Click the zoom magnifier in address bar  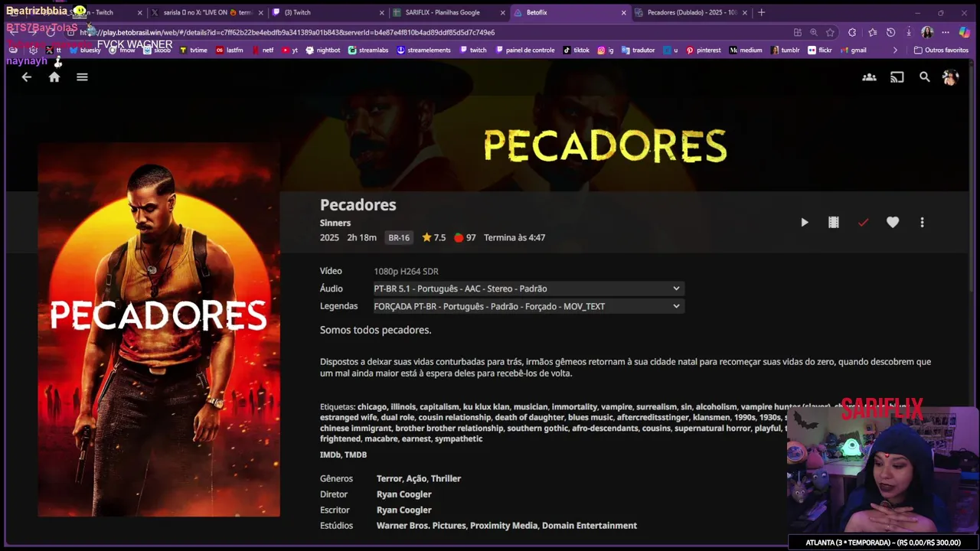(x=813, y=32)
